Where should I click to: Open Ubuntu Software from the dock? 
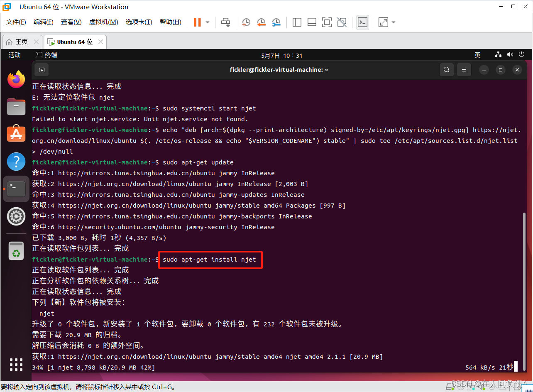point(16,134)
